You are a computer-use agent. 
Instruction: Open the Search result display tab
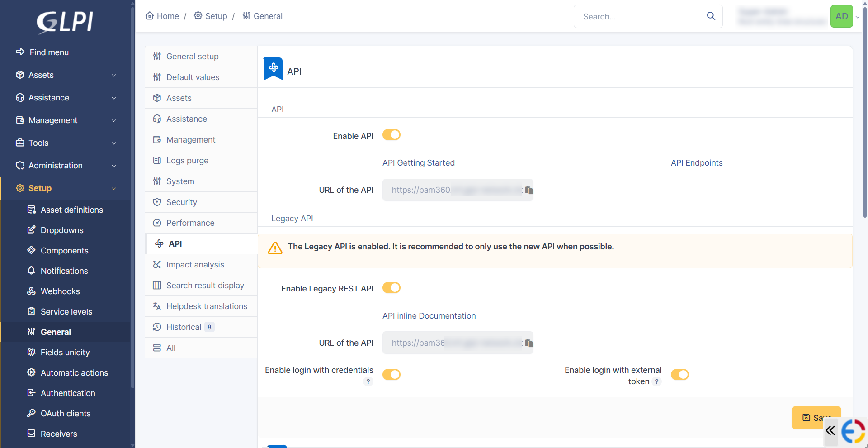201,286
